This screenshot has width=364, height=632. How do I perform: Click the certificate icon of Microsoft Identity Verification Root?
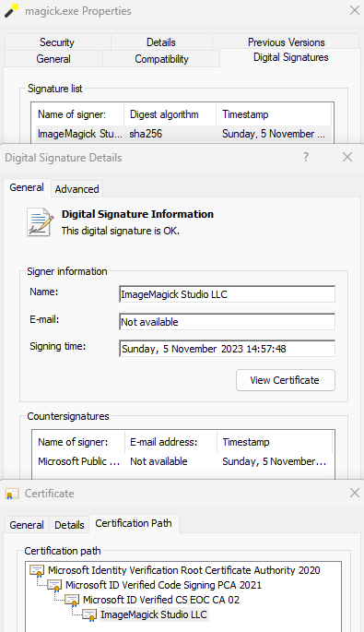coord(37,571)
